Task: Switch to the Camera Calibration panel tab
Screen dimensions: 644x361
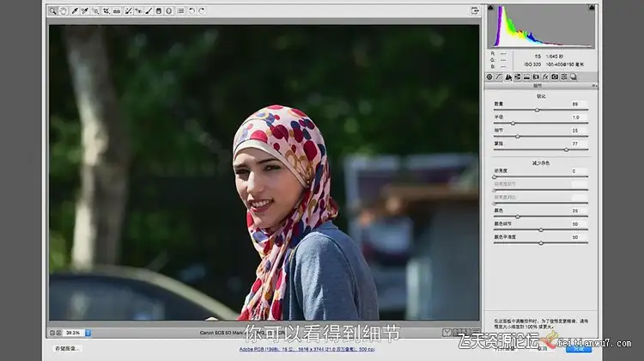Action: [x=555, y=76]
